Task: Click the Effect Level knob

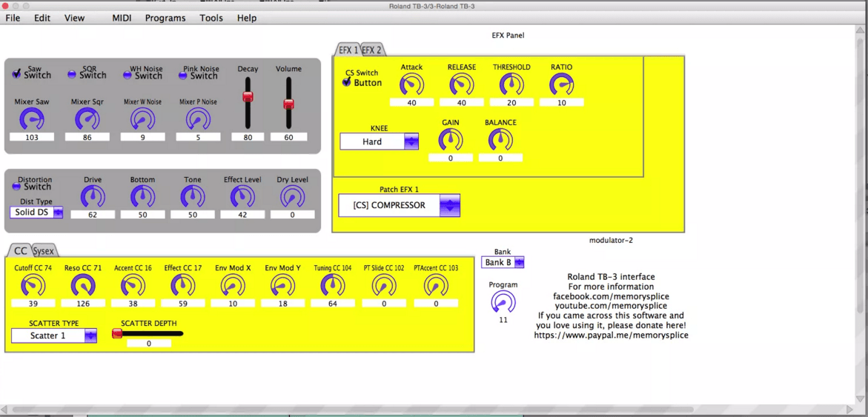Action: click(x=242, y=197)
